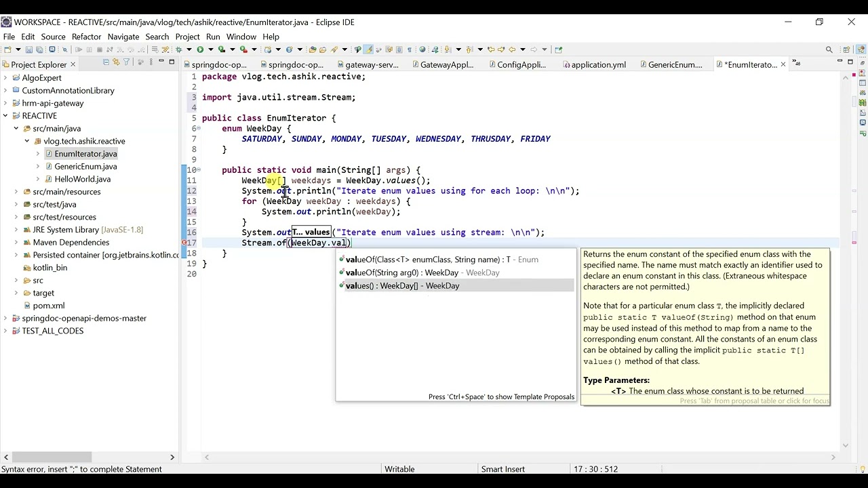The width and height of the screenshot is (868, 488).
Task: Toggle Link with Editor in Project Explorer
Action: [x=115, y=62]
